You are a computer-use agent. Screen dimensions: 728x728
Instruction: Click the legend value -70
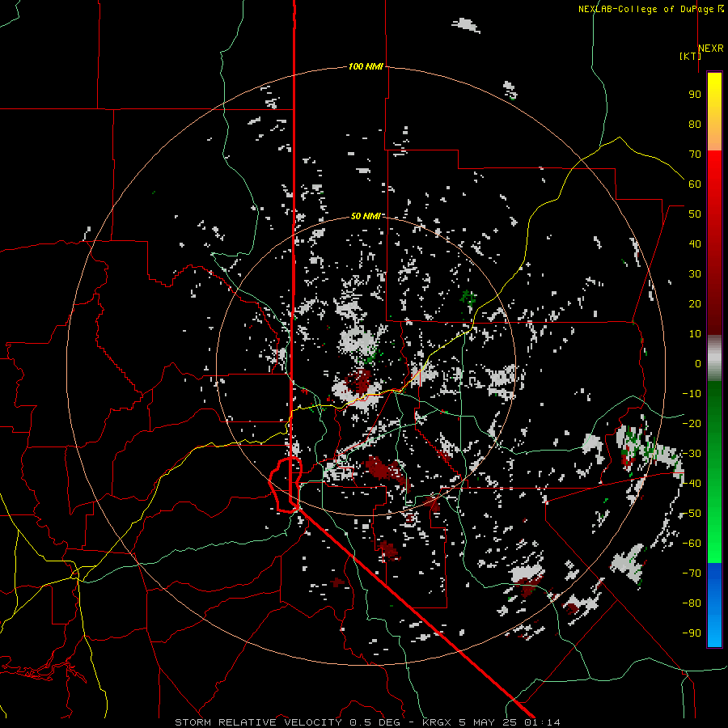click(x=692, y=574)
